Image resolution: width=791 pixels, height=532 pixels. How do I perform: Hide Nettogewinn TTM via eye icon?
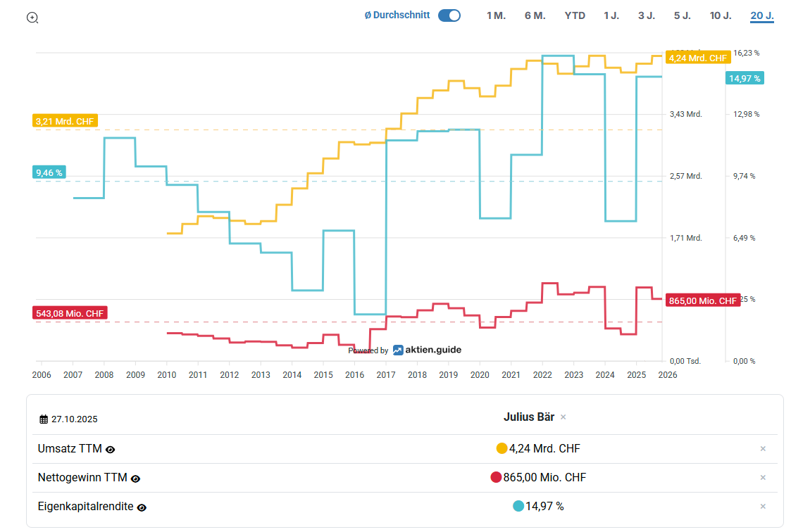(x=136, y=479)
